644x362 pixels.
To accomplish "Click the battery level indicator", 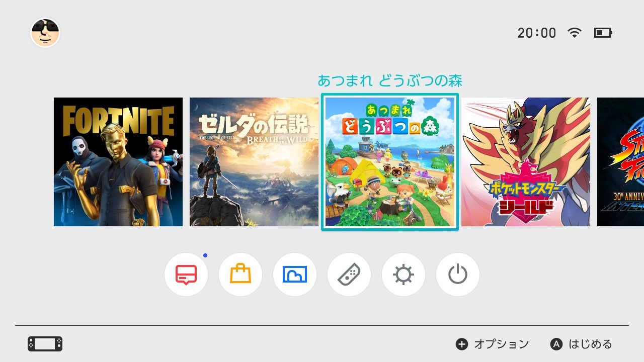I will [603, 33].
